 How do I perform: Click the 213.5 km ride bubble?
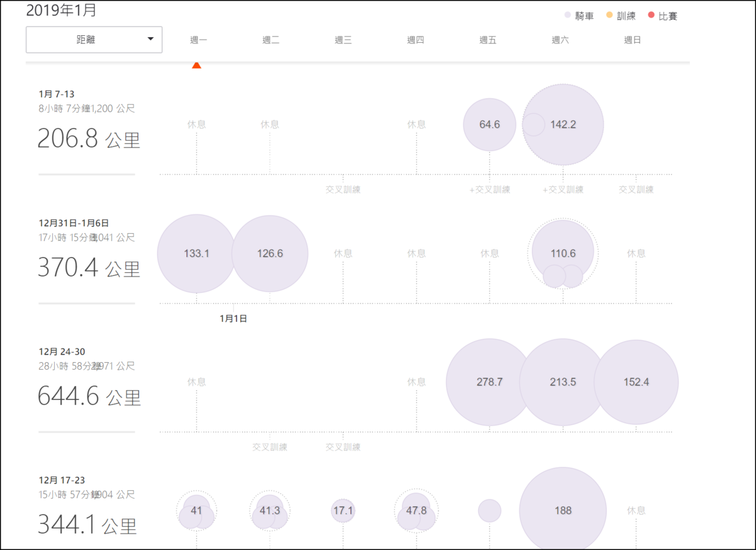tap(563, 382)
